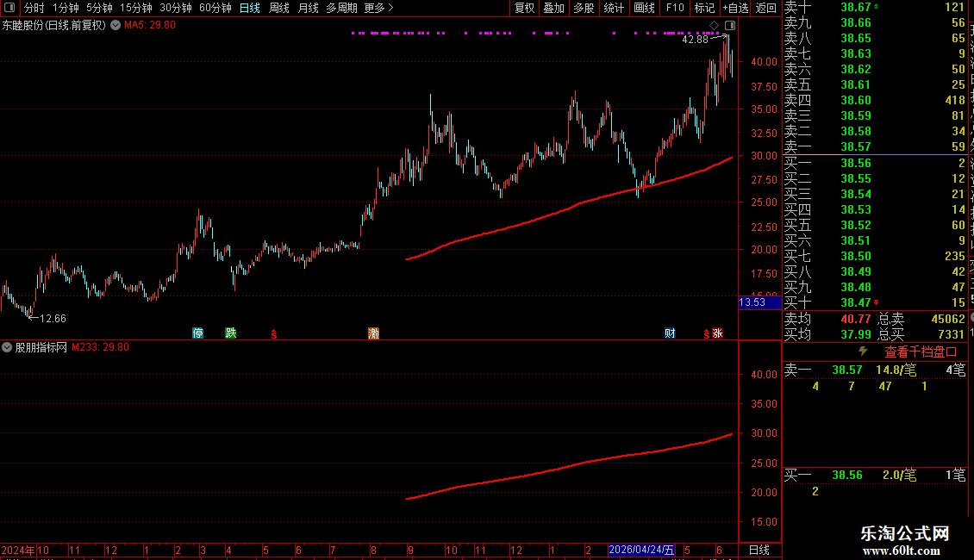Select the 15分钟 period
974x560 pixels.
pyautogui.click(x=135, y=8)
